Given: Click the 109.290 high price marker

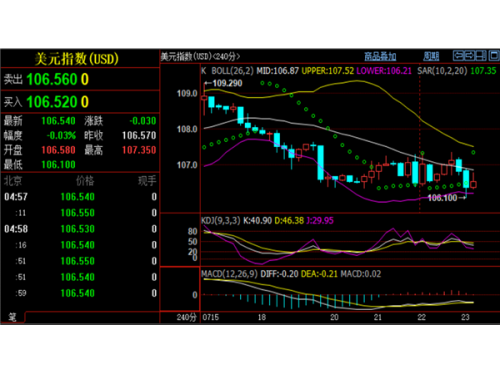Looking at the screenshot, I should tap(224, 83).
